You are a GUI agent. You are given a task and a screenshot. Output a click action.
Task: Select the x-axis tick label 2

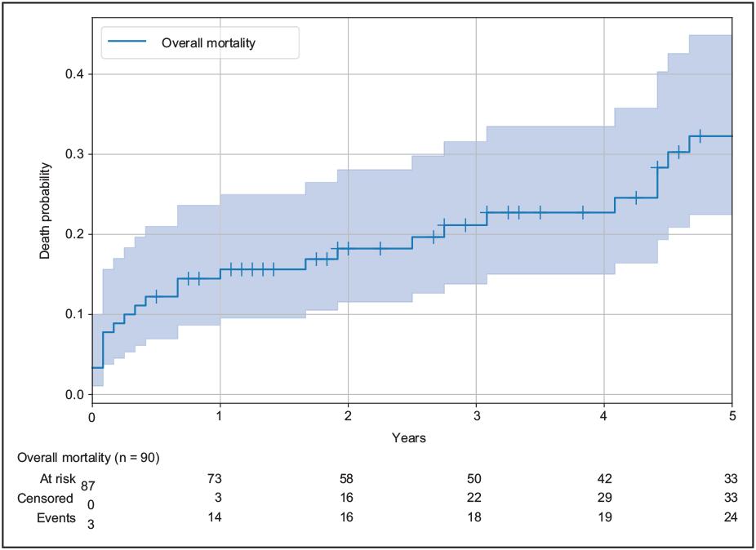[x=348, y=416]
